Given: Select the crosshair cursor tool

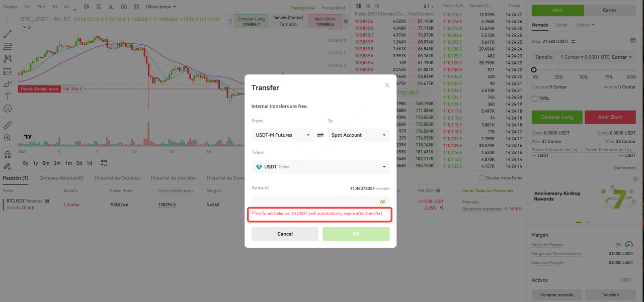Looking at the screenshot, I should [8, 22].
